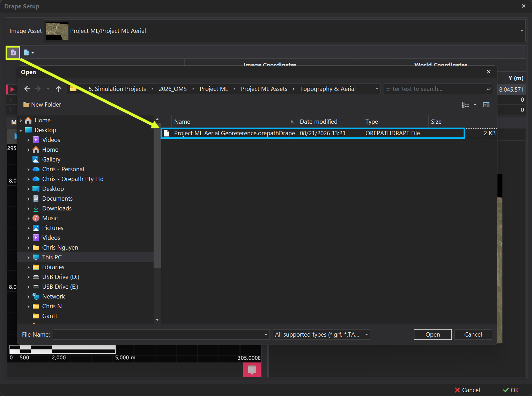Expand the Documents node

pyautogui.click(x=29, y=199)
